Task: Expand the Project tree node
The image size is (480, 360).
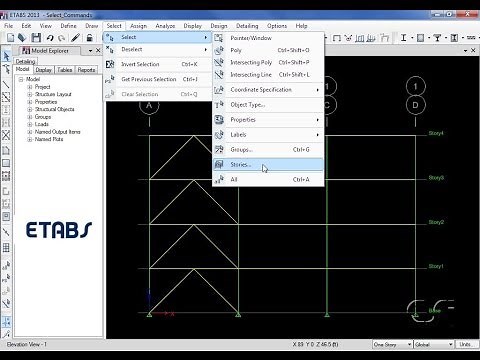Action: click(x=30, y=87)
